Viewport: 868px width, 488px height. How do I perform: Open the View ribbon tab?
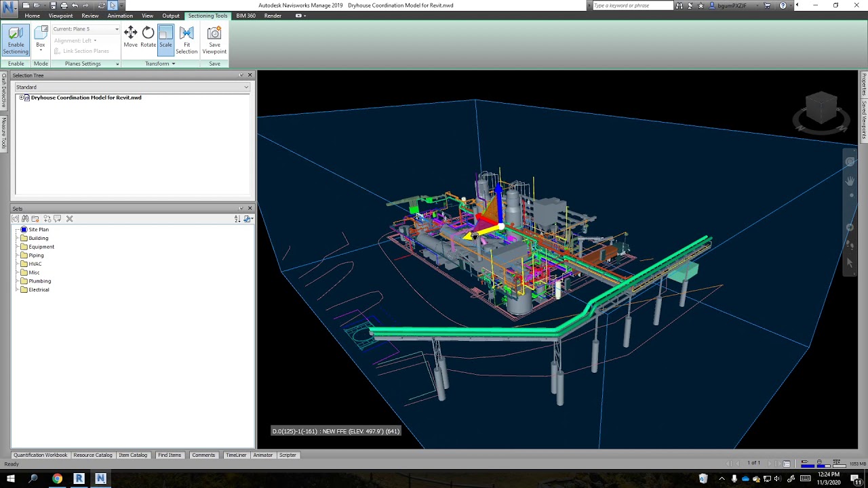click(147, 16)
